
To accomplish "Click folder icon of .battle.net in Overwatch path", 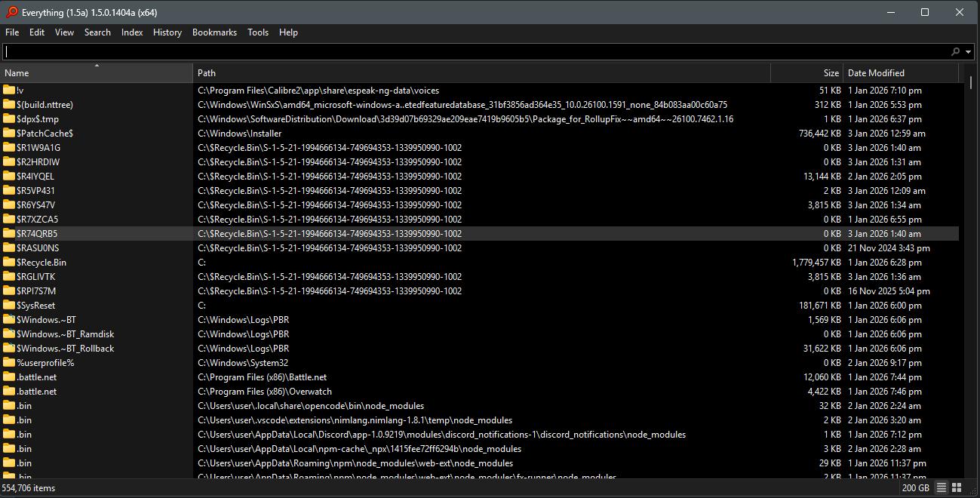I will click(9, 391).
